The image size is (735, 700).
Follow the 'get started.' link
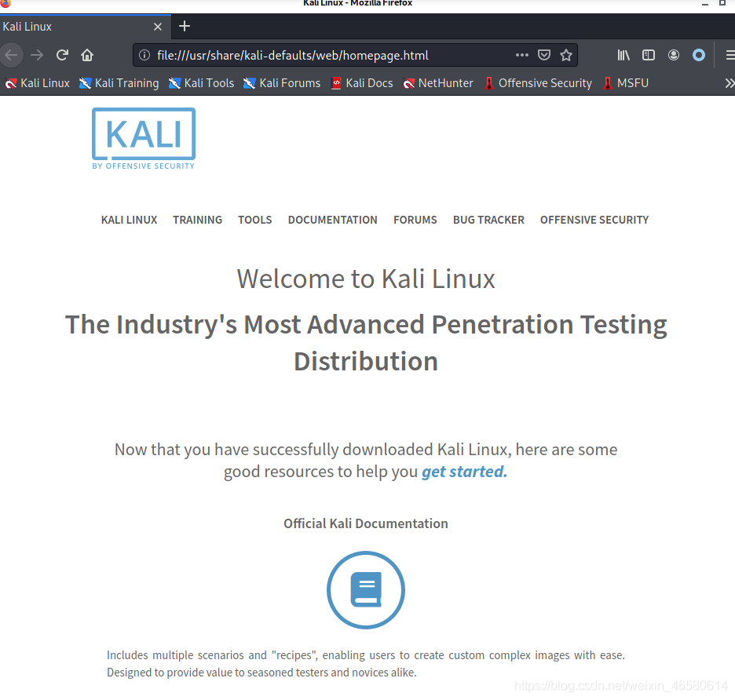(464, 472)
